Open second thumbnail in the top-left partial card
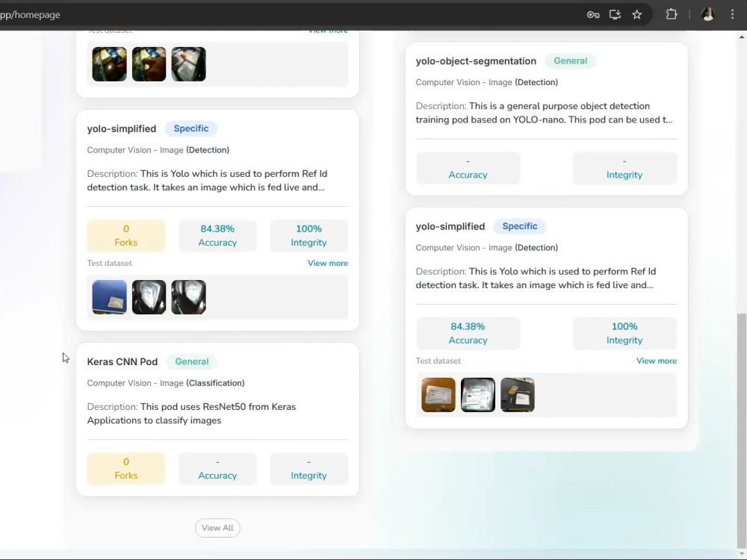The height and width of the screenshot is (560, 747). click(149, 63)
